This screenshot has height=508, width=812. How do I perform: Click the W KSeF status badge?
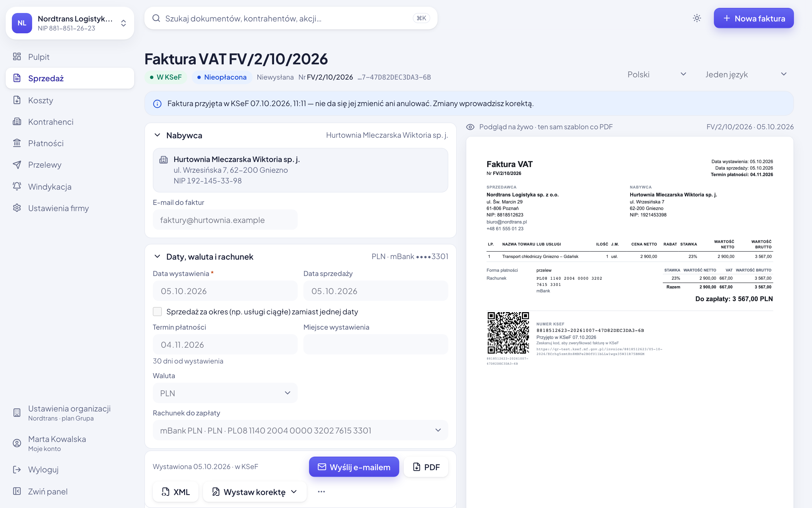tap(166, 77)
